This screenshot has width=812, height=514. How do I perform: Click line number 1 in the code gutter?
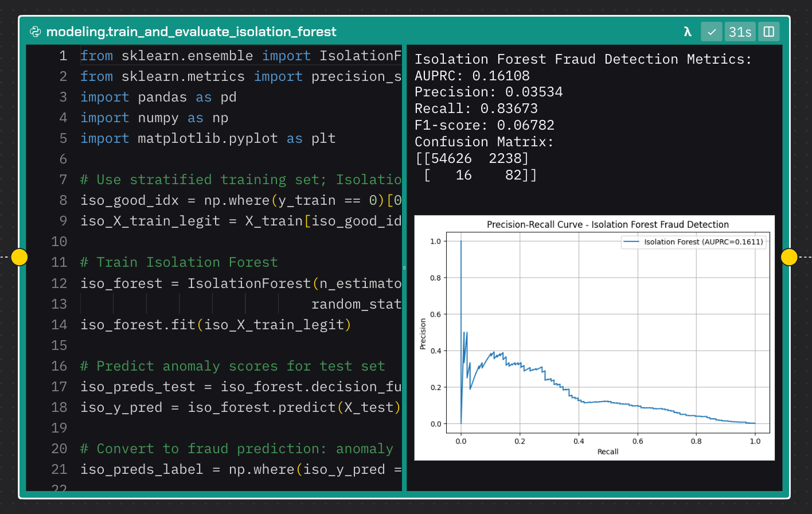tap(63, 55)
